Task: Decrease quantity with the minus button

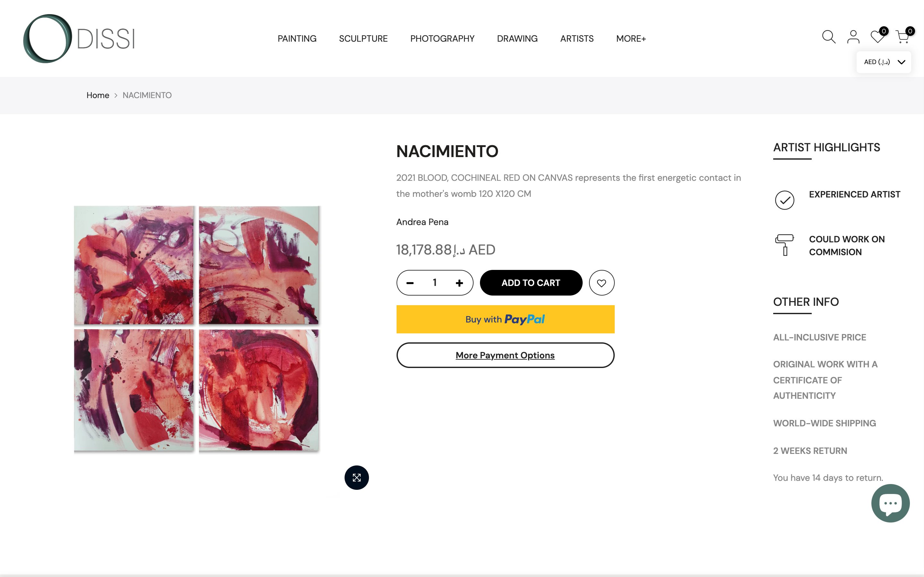Action: 410,283
